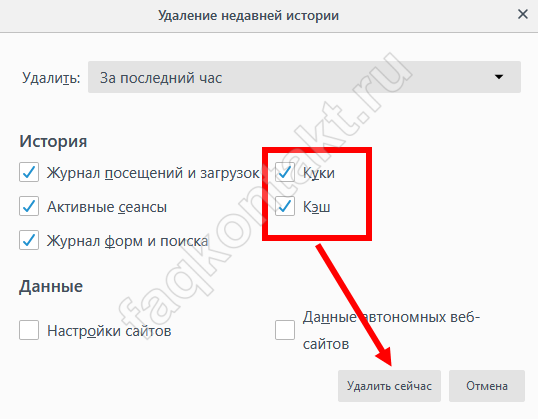Viewport: 538px width, 419px height.
Task: Click the Удалить: label beside the dropdown
Action: click(51, 78)
